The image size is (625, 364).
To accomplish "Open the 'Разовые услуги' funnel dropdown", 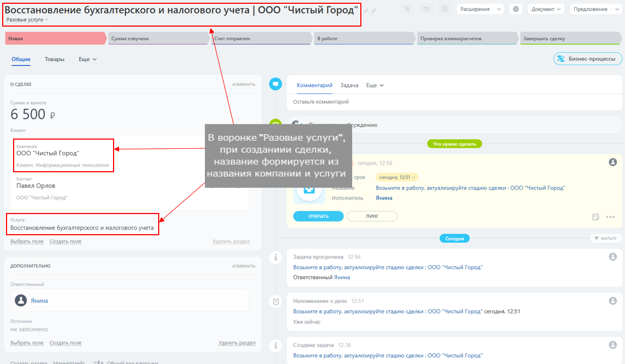I will click(x=27, y=20).
